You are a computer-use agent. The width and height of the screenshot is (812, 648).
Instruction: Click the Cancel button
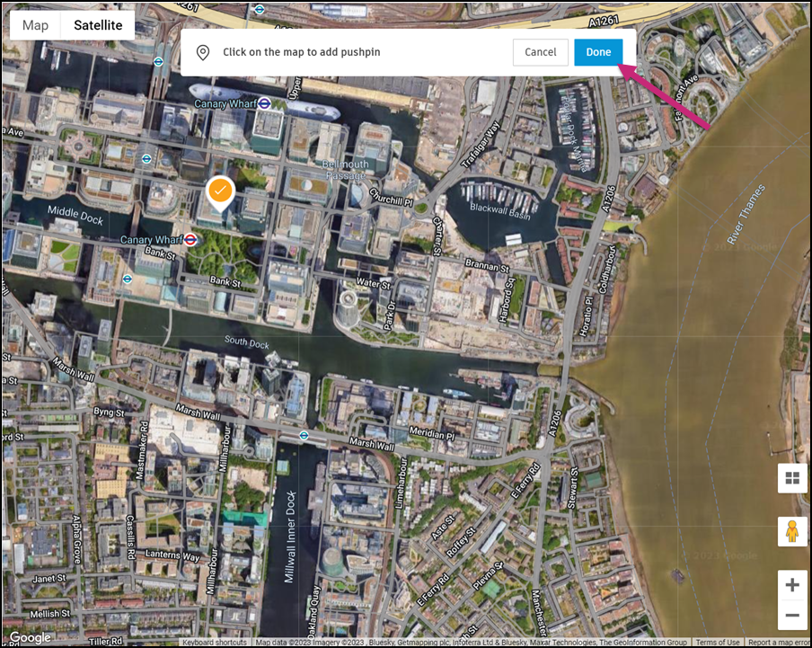[x=540, y=52]
